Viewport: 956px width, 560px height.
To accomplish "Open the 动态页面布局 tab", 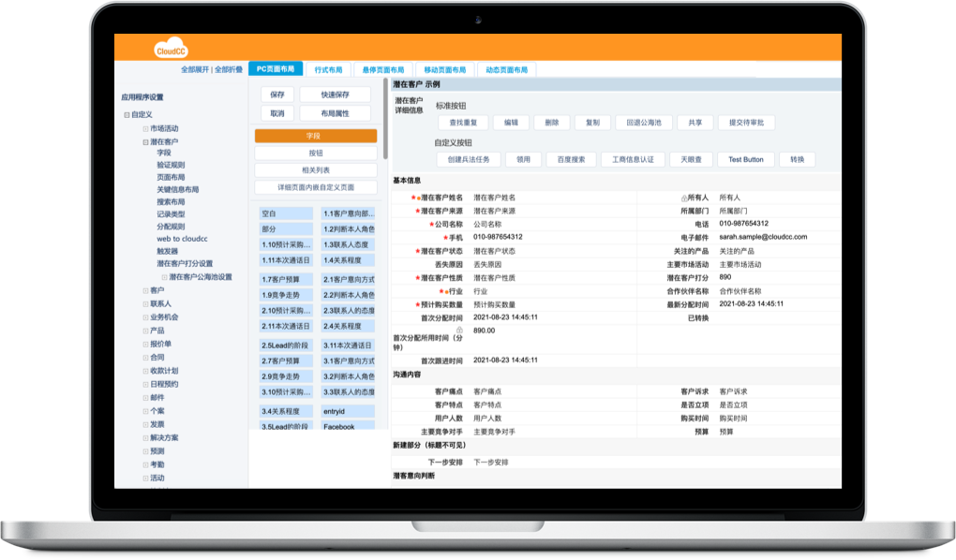I will 507,70.
